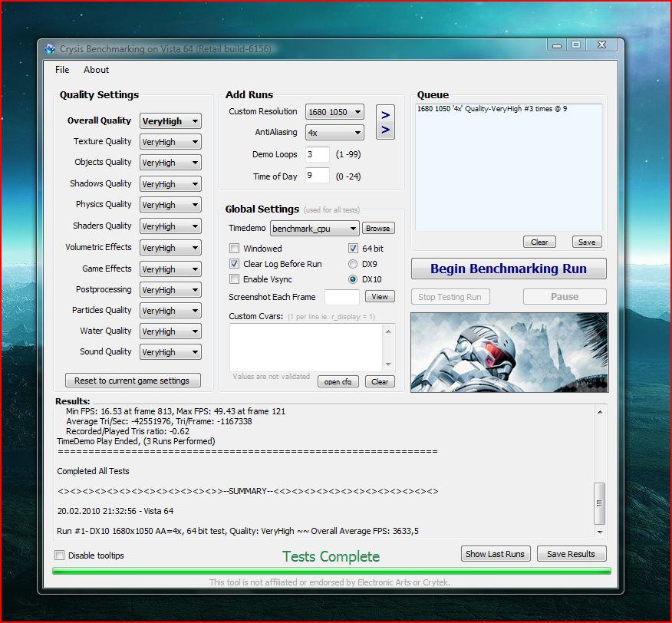
Task: Click Browse next to Timedemo
Action: click(378, 228)
